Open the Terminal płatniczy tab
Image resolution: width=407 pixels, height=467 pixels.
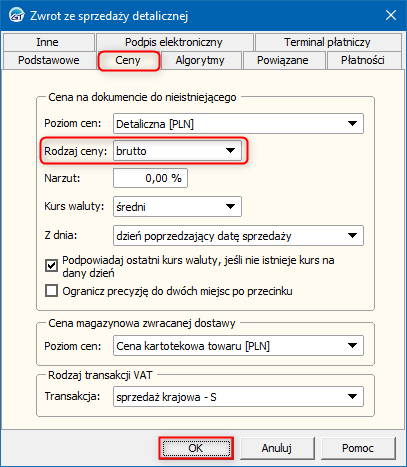click(x=327, y=42)
